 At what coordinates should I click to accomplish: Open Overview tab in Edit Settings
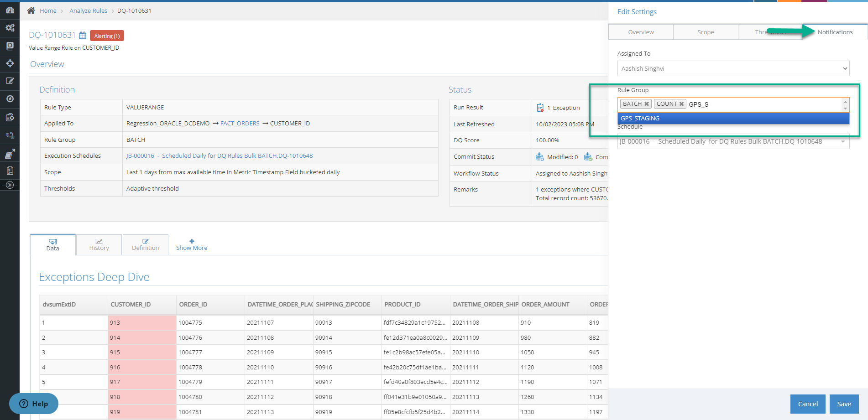pos(641,32)
